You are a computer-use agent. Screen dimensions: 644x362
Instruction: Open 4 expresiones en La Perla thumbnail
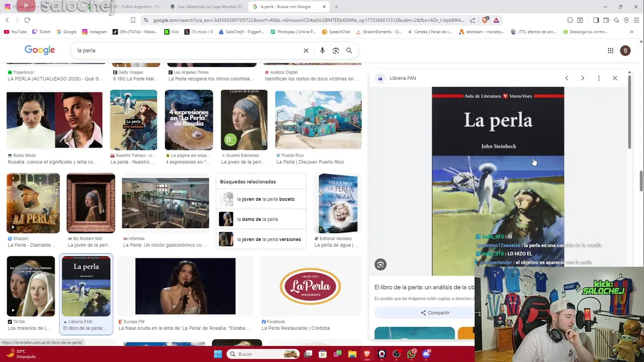[189, 120]
